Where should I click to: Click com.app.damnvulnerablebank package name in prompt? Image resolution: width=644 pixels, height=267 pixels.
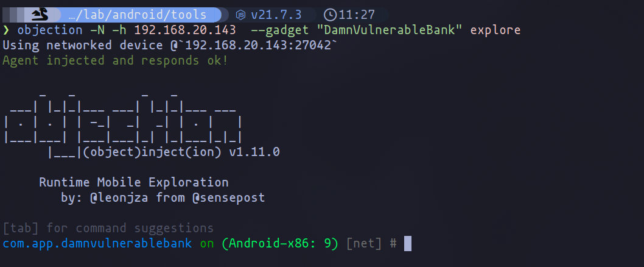coord(97,243)
